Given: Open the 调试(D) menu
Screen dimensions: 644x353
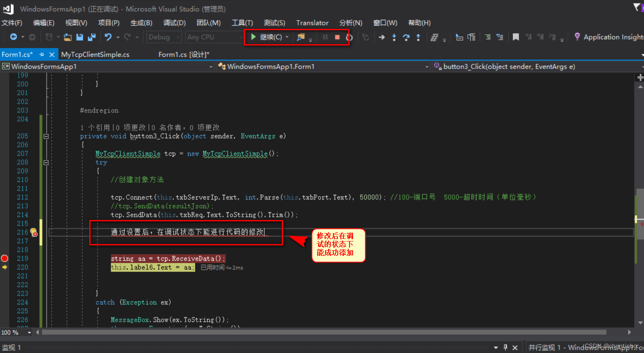Looking at the screenshot, I should point(174,23).
